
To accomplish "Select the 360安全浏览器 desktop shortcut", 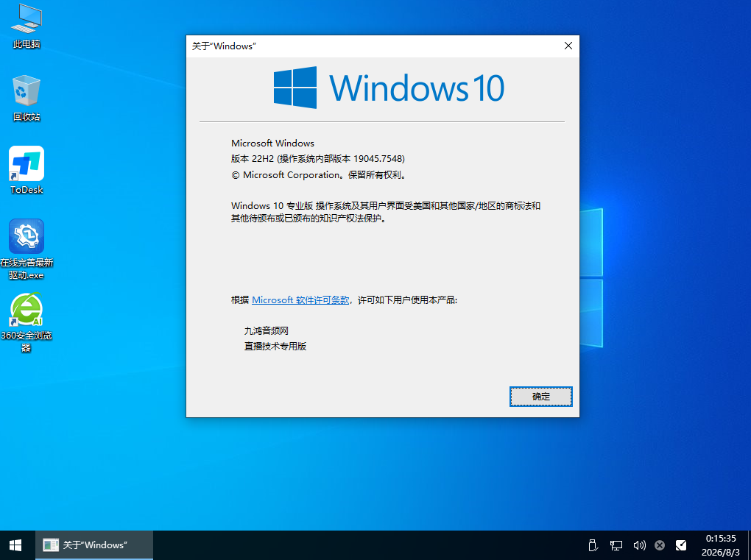I will [27, 322].
